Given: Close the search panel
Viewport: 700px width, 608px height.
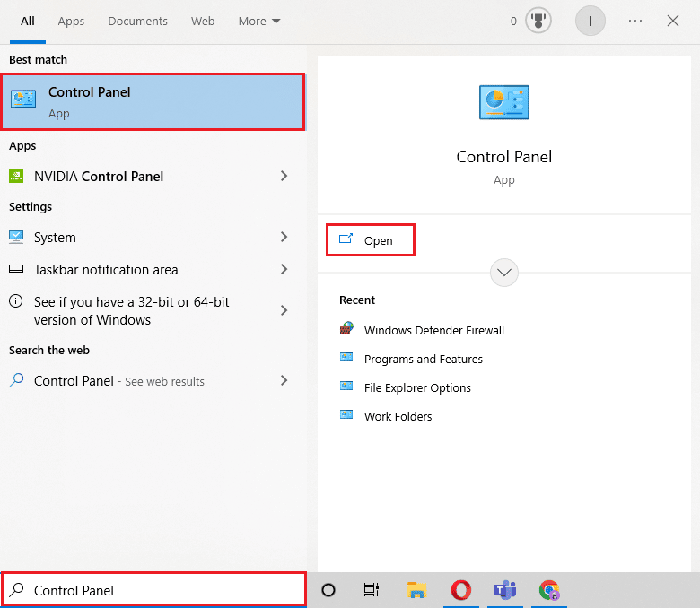Looking at the screenshot, I should tap(673, 21).
